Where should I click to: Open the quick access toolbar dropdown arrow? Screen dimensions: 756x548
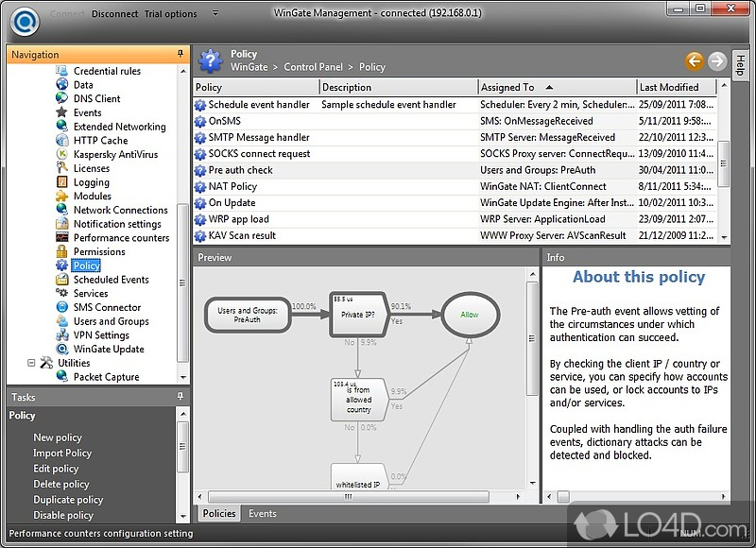(x=215, y=14)
